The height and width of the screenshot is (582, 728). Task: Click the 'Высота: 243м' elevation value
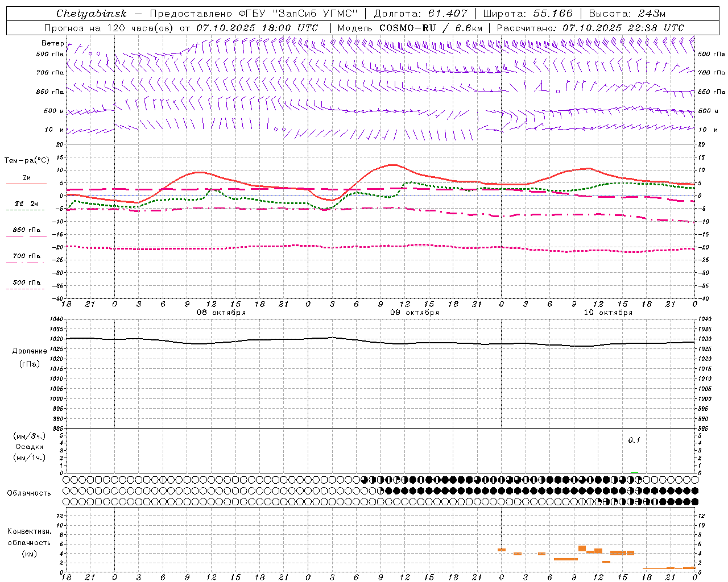point(627,14)
